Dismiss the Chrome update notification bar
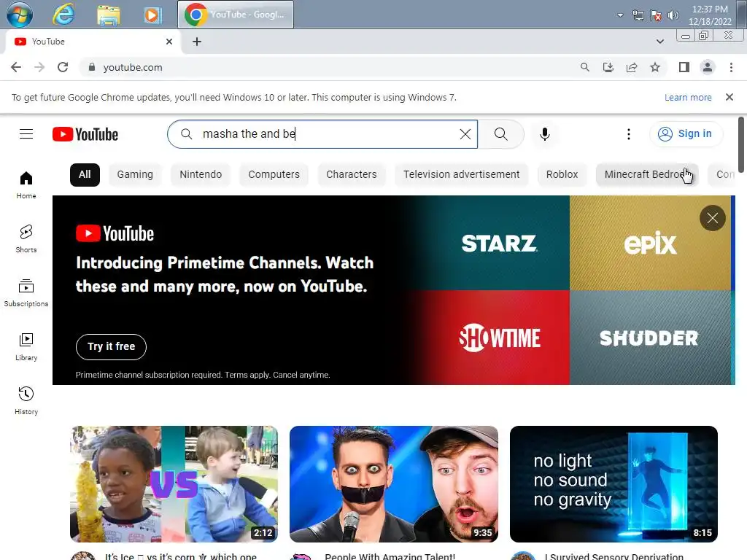Viewport: 747px width, 560px height. pyautogui.click(x=729, y=97)
